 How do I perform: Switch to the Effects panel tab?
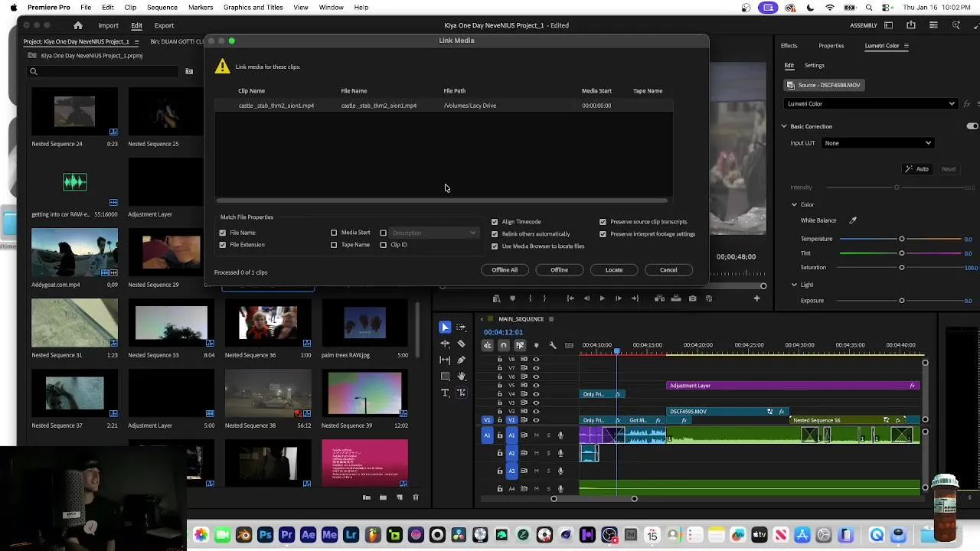tap(789, 46)
